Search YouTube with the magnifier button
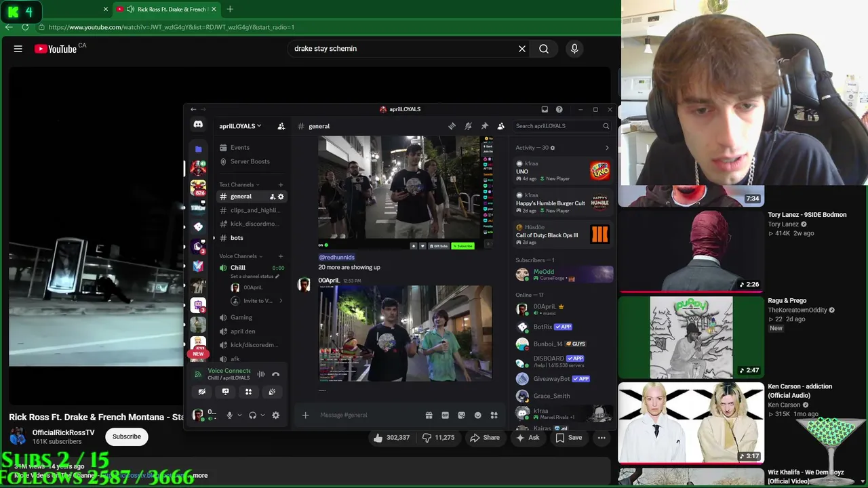 [x=544, y=49]
